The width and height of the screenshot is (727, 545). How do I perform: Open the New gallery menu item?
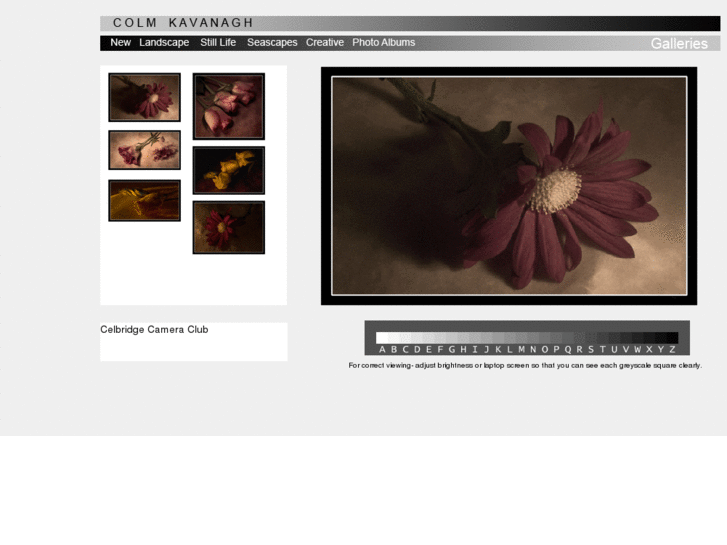[x=121, y=43]
